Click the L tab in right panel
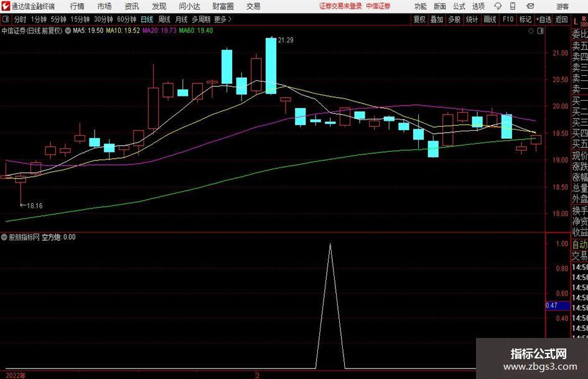Viewport: 588px width, 379px height. (576, 22)
